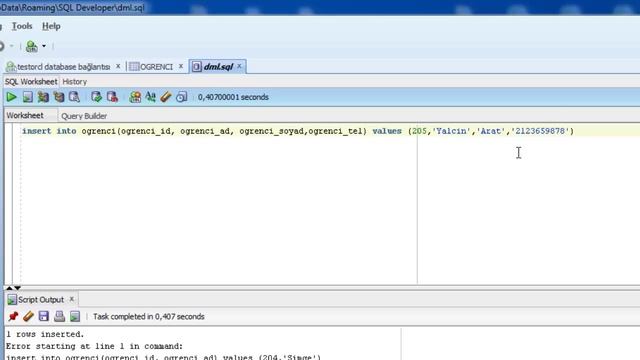Viewport: 640px width, 360px height.
Task: Click the 'Yalcin' string in the SQL statement
Action: (451, 131)
